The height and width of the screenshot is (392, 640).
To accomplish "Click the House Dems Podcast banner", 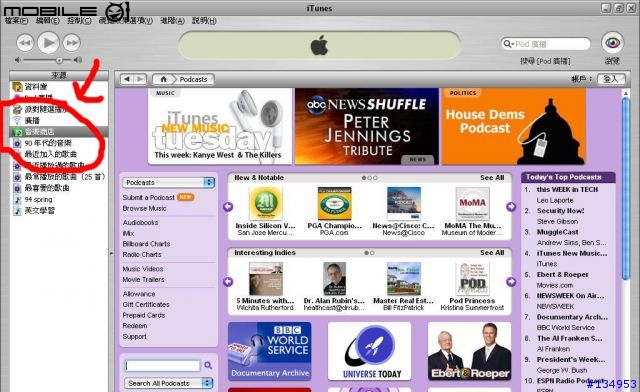I will (514, 126).
